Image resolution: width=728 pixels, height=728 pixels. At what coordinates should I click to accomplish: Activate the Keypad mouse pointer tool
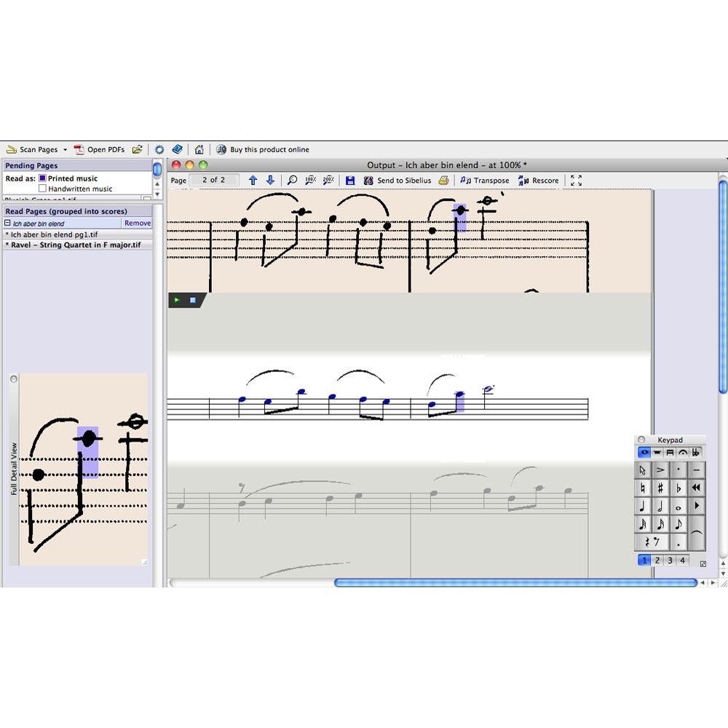pos(642,469)
